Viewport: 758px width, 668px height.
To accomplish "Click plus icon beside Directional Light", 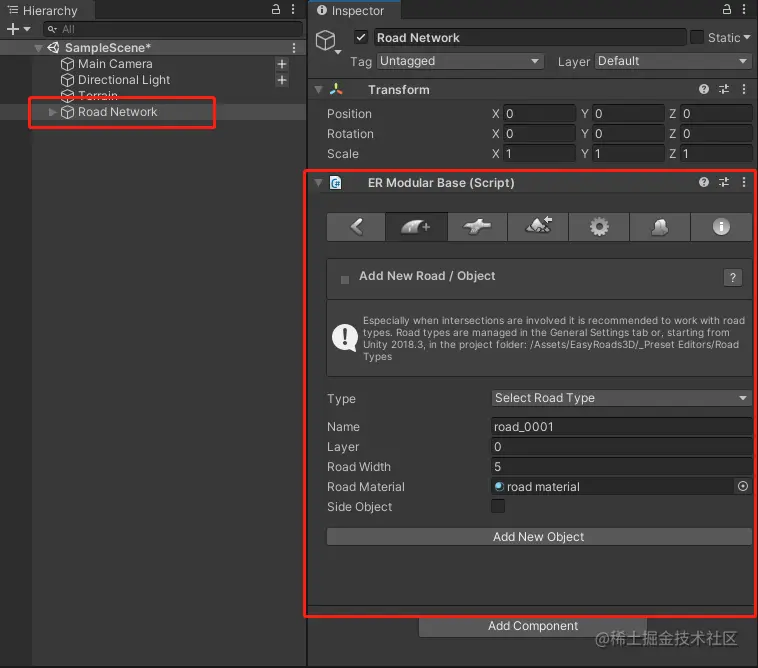I will 282,80.
